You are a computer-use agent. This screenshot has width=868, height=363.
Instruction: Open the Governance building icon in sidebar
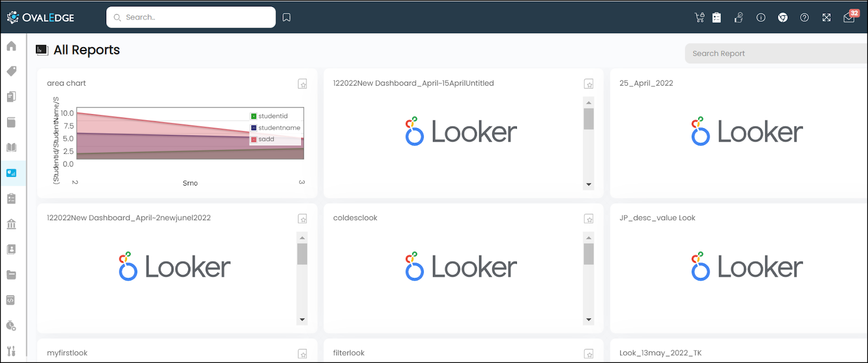(x=11, y=224)
